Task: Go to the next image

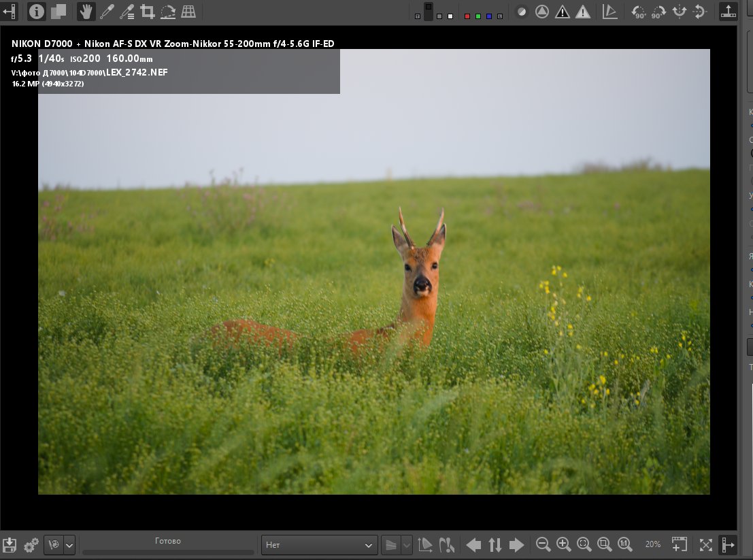Action: [x=516, y=544]
